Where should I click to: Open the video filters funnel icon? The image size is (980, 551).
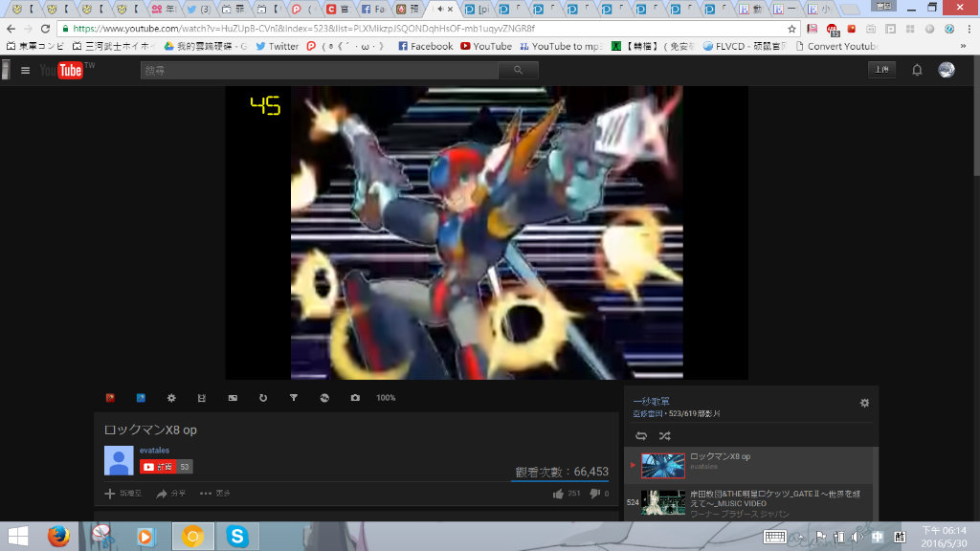294,398
